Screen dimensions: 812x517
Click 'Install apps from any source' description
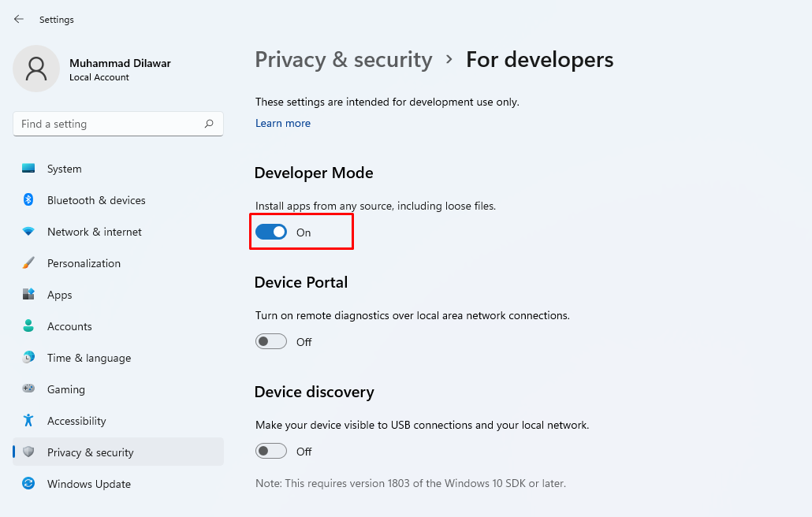click(x=375, y=206)
